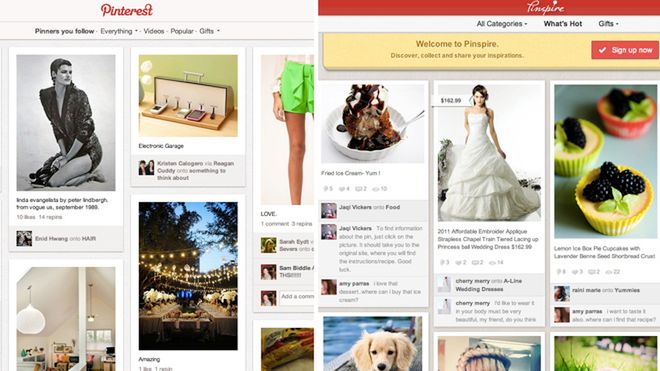Click the 'Electronic Garage' caption
The image size is (660, 371).
161,146
